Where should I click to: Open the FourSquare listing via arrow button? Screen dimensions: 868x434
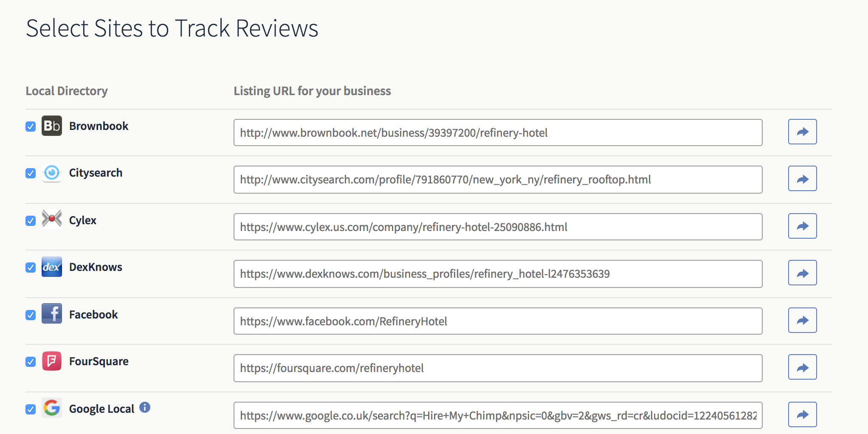802,367
